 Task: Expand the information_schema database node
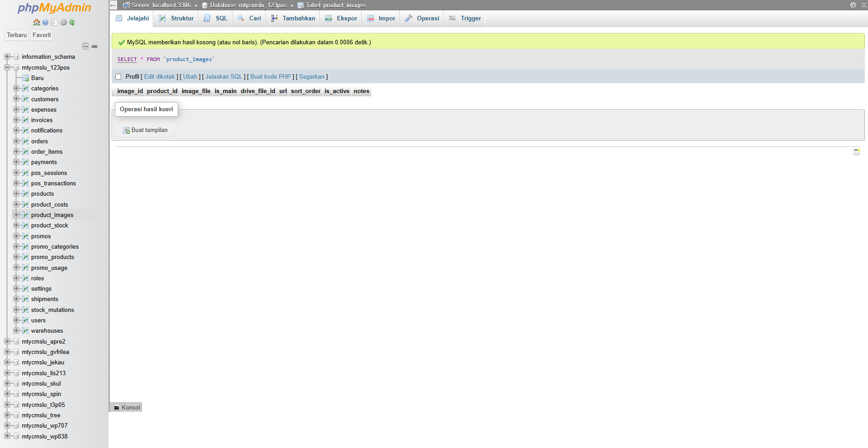pyautogui.click(x=7, y=57)
